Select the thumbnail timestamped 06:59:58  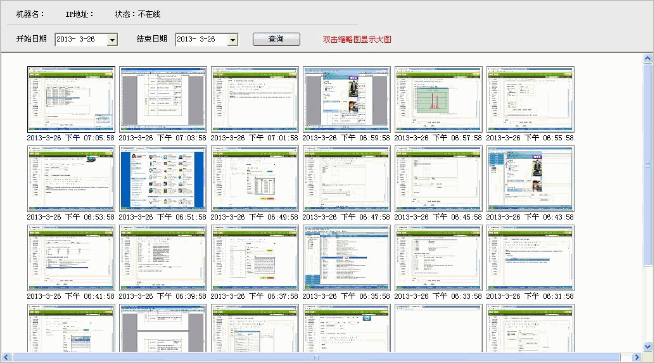coord(347,99)
